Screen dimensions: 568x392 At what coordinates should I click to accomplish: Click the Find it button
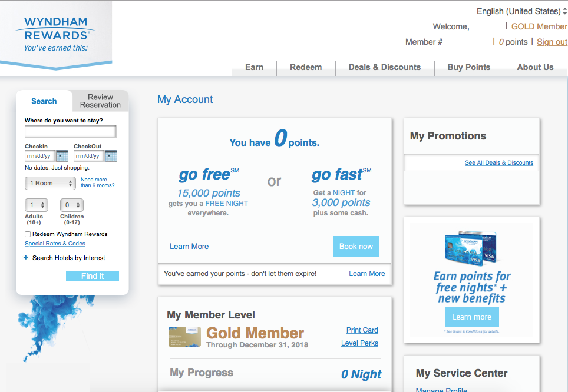[x=93, y=276]
